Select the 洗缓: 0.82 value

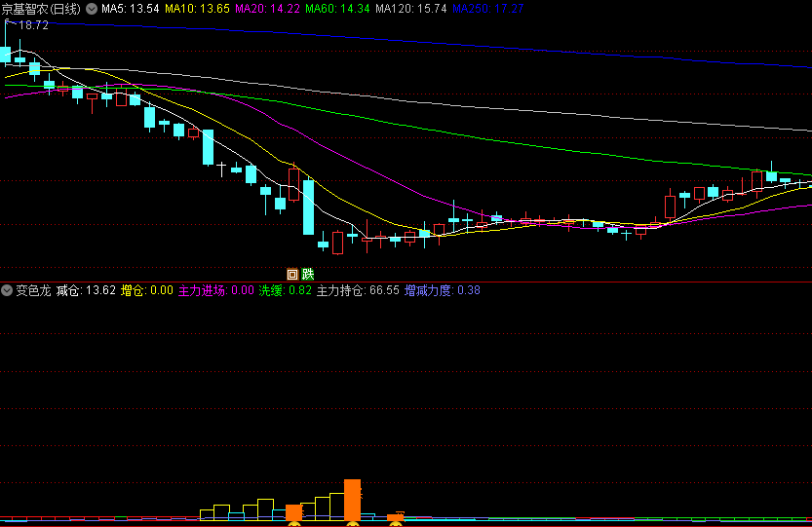pyautogui.click(x=285, y=290)
